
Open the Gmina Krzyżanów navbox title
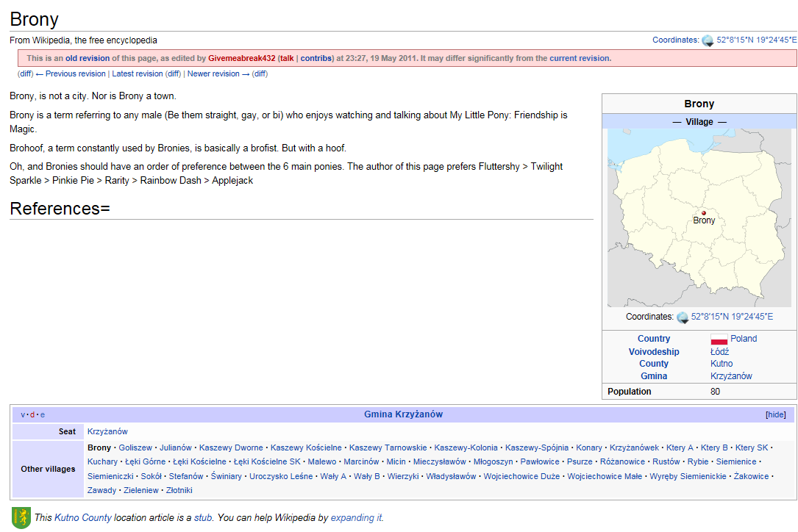(403, 414)
